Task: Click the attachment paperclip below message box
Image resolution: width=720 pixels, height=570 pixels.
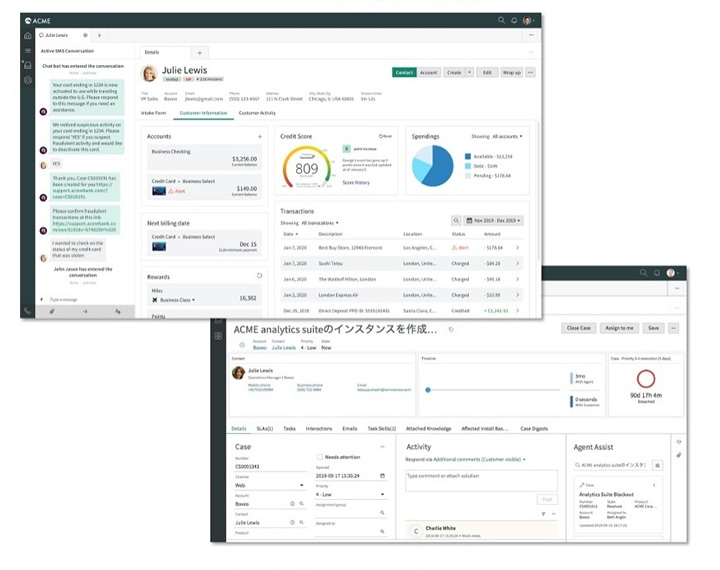Action: pyautogui.click(x=52, y=311)
